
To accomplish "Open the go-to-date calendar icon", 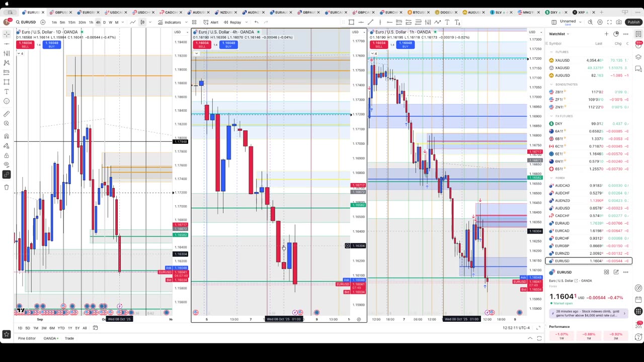I will point(95,328).
